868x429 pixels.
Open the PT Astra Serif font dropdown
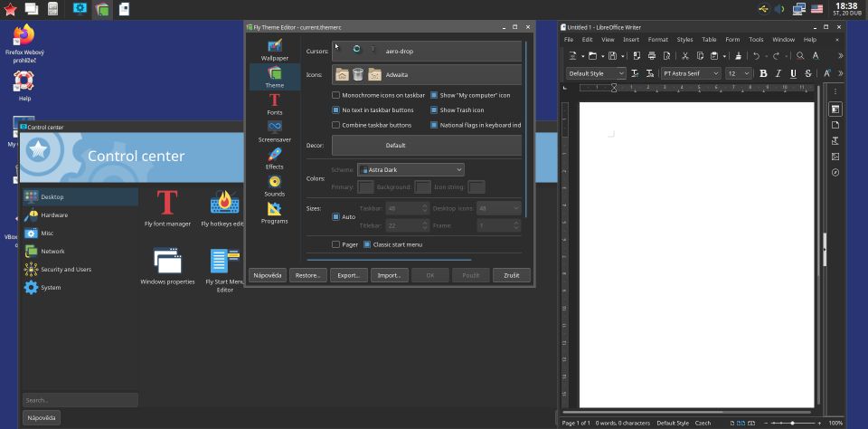[x=691, y=73]
